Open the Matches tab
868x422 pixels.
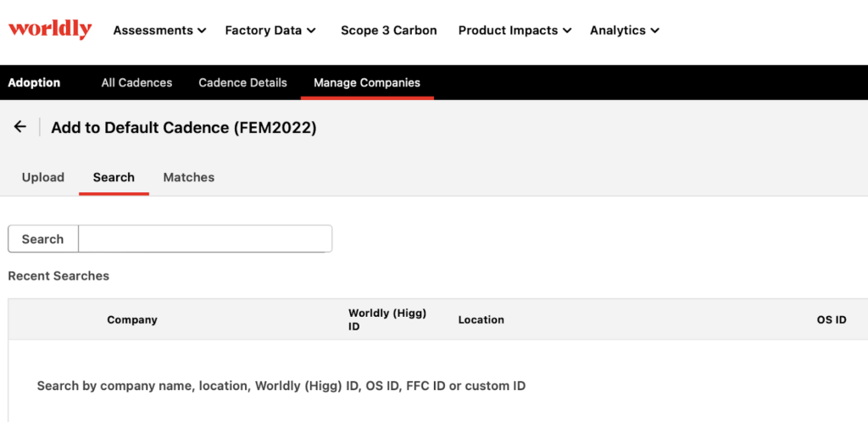189,178
